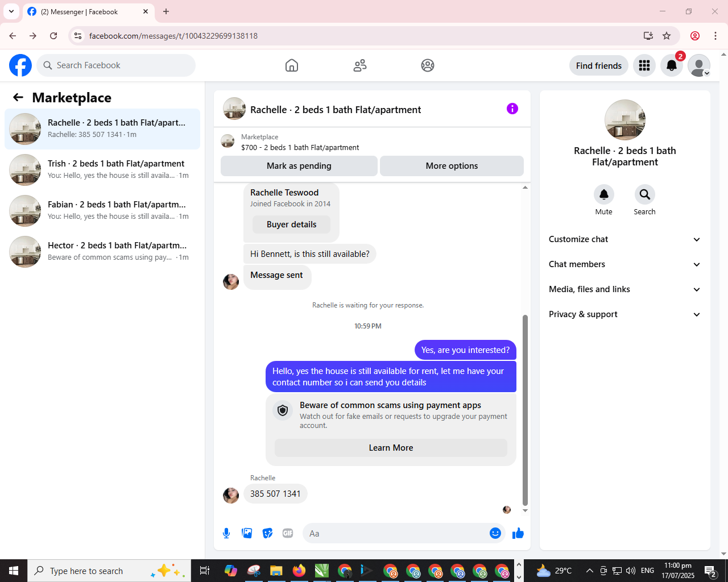Click the shield scam warning icon
This screenshot has height=582, width=728.
[x=283, y=410]
